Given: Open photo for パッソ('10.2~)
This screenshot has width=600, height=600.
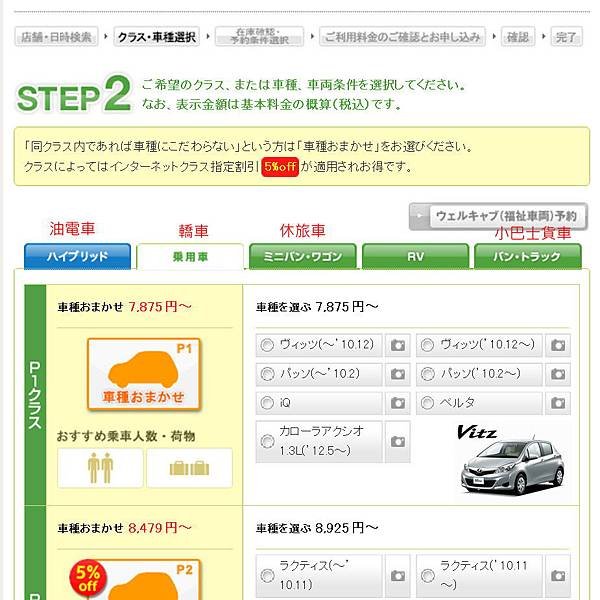Looking at the screenshot, I should [558, 374].
